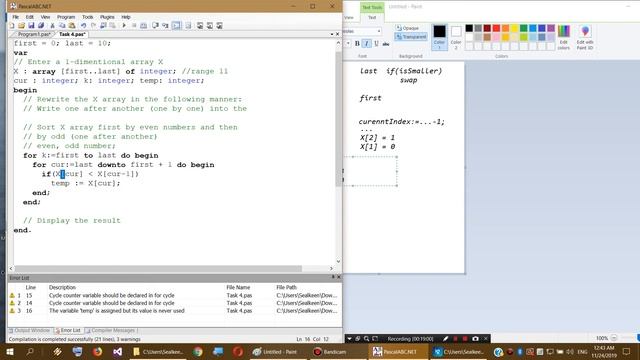Switch to Untitled - Paint taskbar button
The height and width of the screenshot is (360, 640).
279,351
